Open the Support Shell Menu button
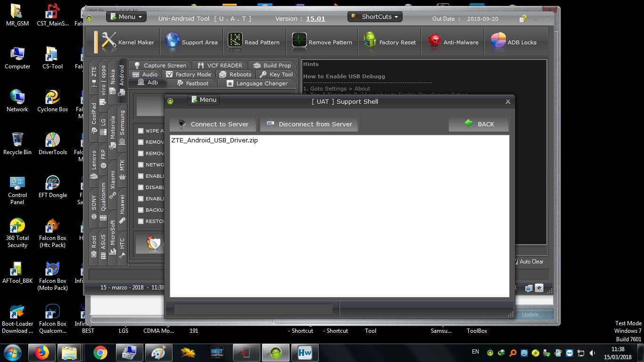The height and width of the screenshot is (362, 644). [204, 100]
